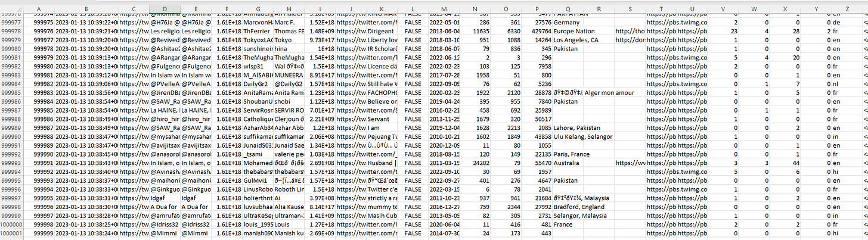The image size is (868, 240).
Task: Click the 'Lahore, Pakistan' cell
Action: (568, 127)
